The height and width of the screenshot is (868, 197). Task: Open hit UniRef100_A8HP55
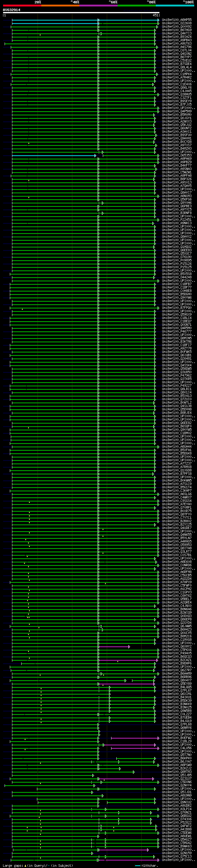click(x=177, y=20)
